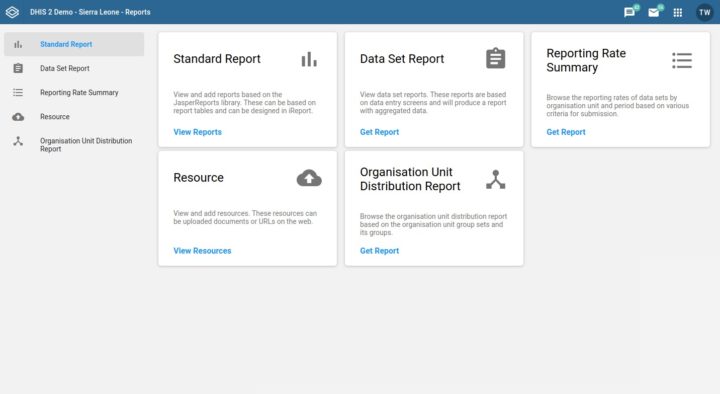Open the messages envelope icon

pos(653,12)
